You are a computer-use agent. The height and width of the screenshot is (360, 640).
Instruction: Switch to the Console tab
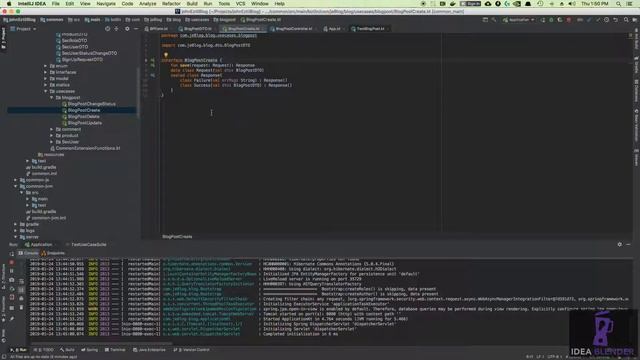pos(28,253)
